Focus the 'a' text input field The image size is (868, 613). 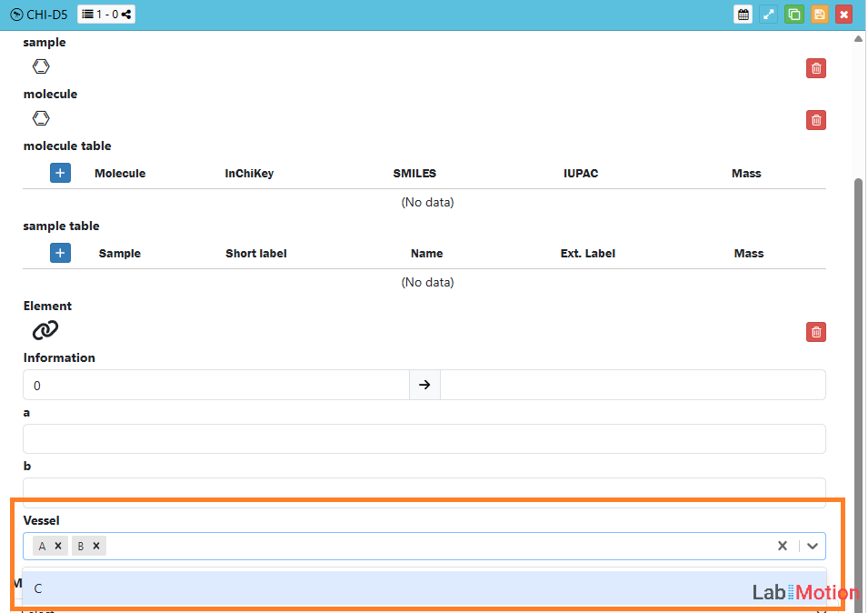[424, 438]
